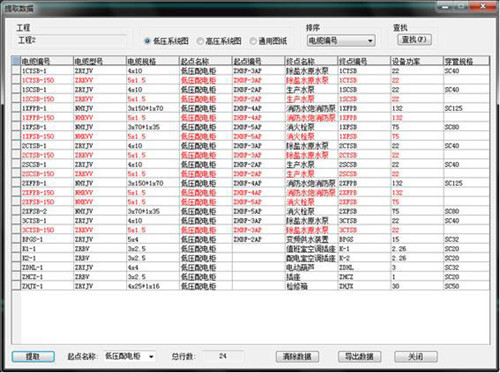Click the 3x150+1x70 cell in row 1XFPB-1
Viewport: 500px width, 373px height.
[x=153, y=108]
